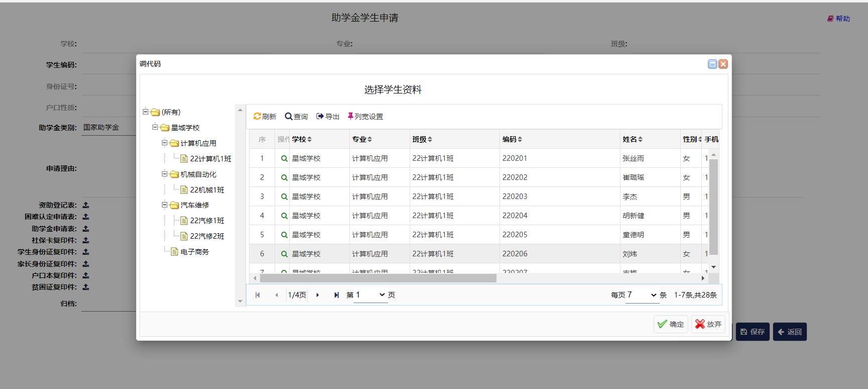The image size is (868, 389).
Task: Select 22机械1班 in the tree
Action: [x=207, y=190]
